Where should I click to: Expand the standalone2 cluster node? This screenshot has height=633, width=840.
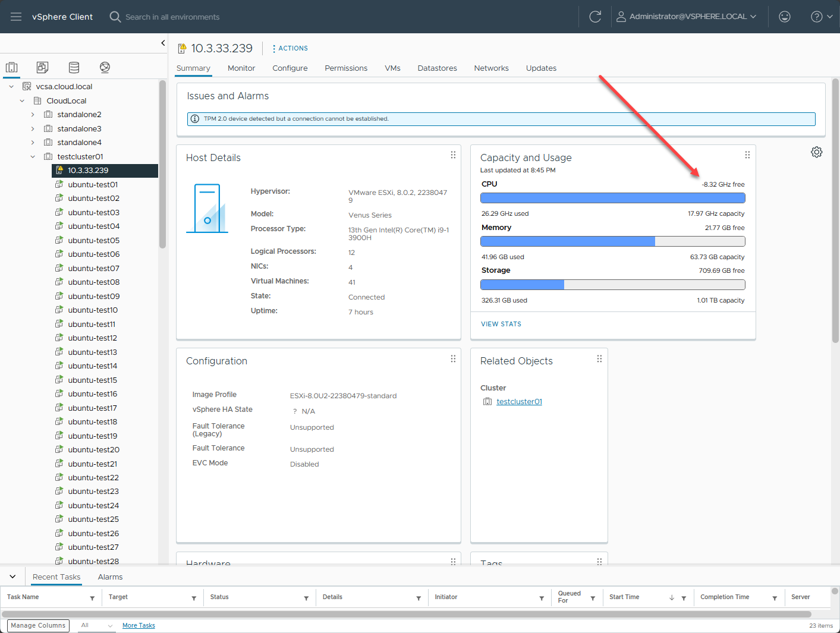tap(33, 115)
